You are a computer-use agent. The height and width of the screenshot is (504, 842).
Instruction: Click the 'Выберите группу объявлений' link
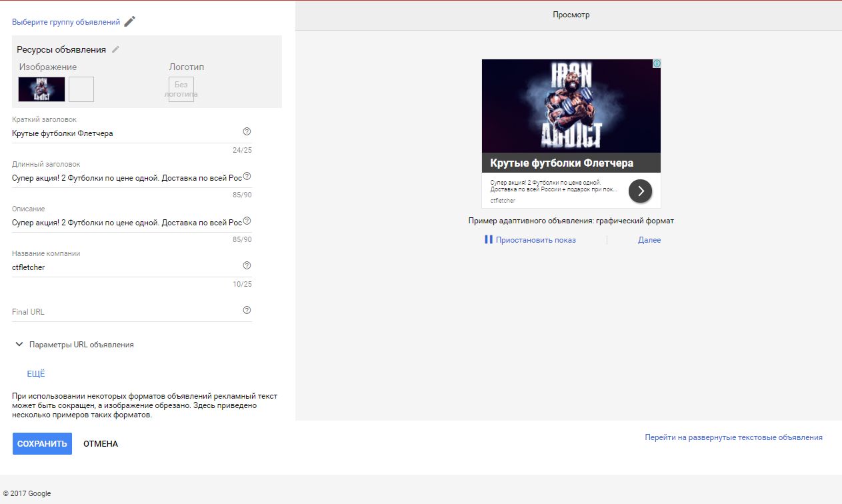click(x=66, y=22)
